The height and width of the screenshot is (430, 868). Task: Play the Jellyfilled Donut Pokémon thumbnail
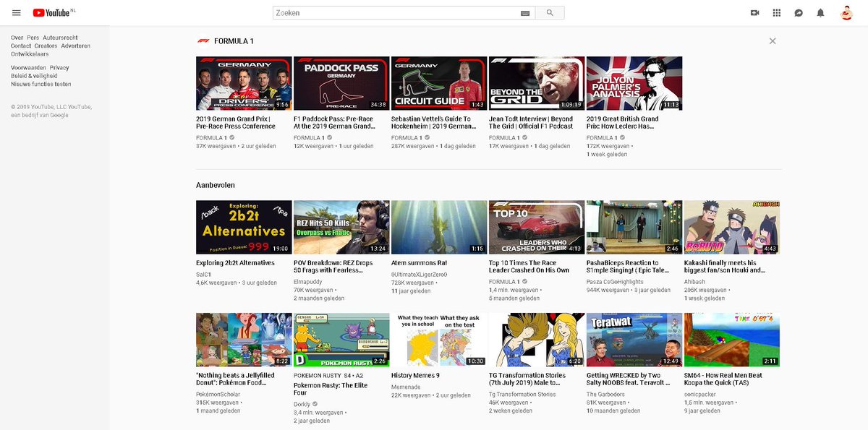click(244, 340)
